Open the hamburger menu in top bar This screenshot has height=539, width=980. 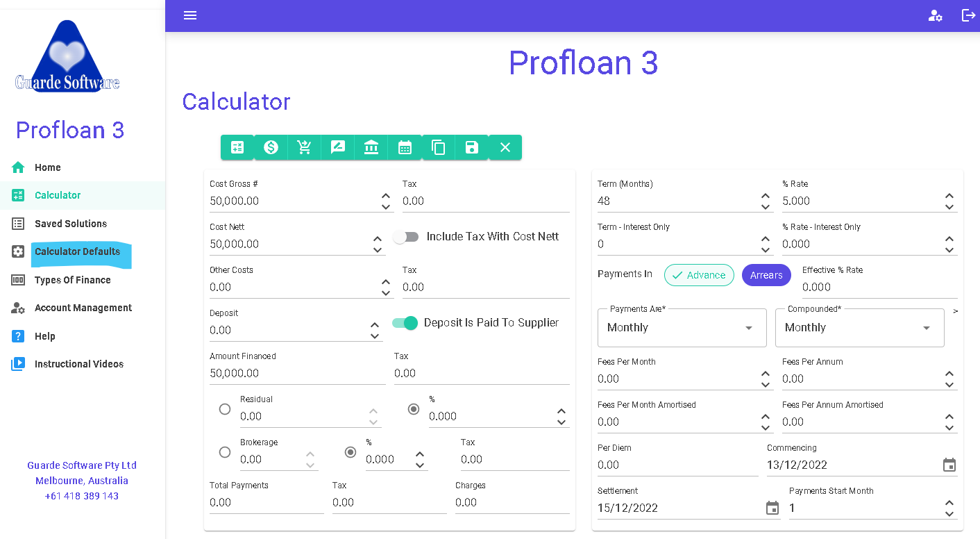190,15
